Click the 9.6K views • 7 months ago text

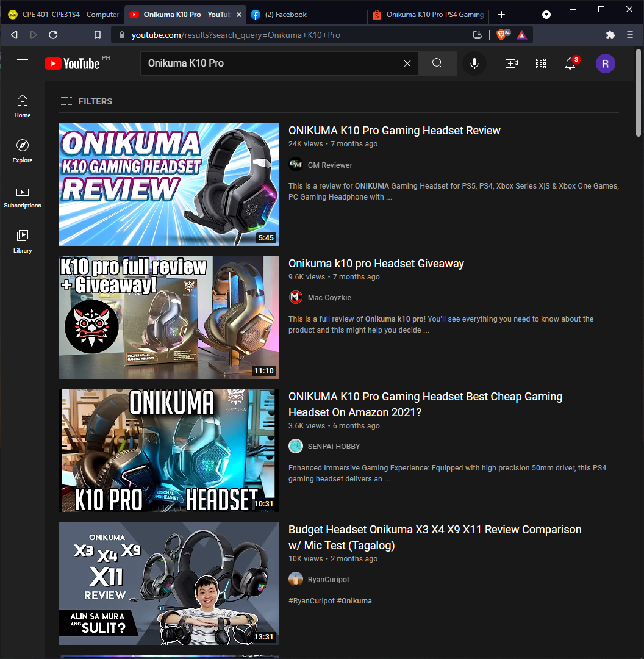334,277
